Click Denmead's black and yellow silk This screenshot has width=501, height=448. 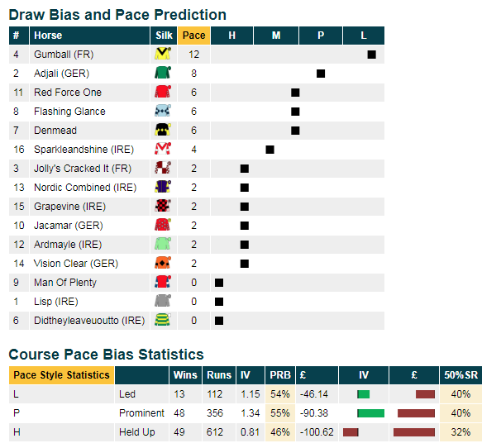[x=163, y=130]
